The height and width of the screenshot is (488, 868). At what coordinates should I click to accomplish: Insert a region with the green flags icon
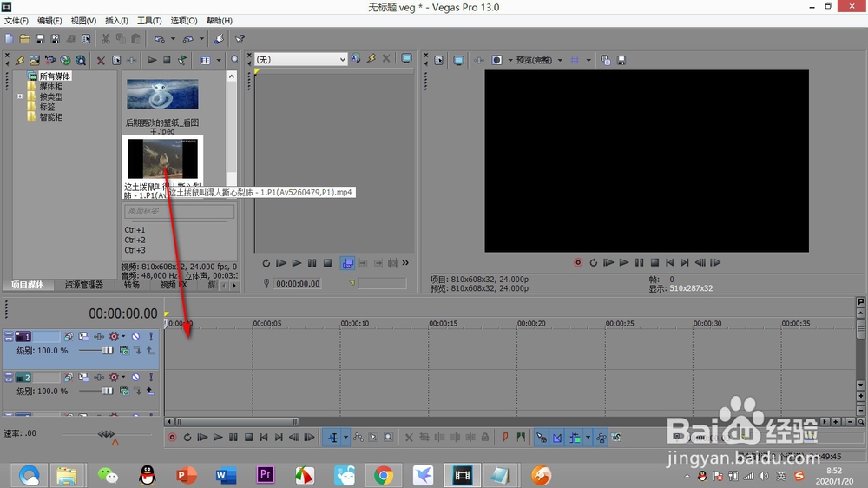pos(521,438)
